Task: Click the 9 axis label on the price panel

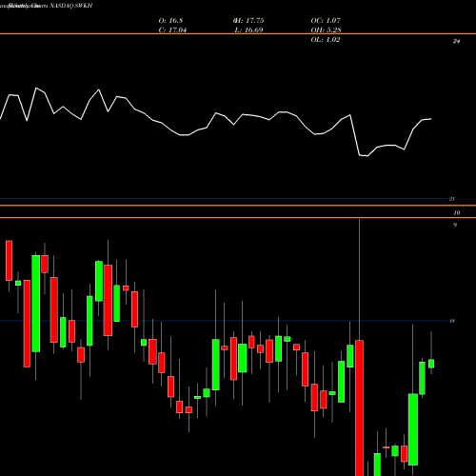Action: pyautogui.click(x=455, y=225)
